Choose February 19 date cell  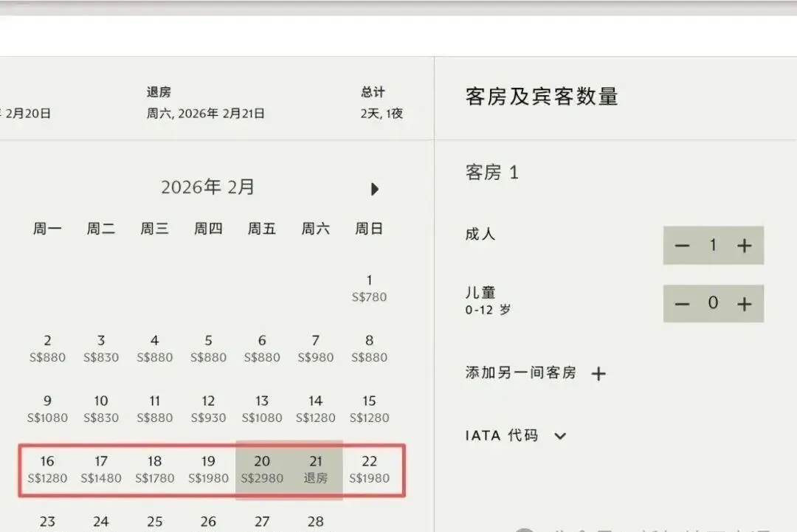tap(208, 469)
